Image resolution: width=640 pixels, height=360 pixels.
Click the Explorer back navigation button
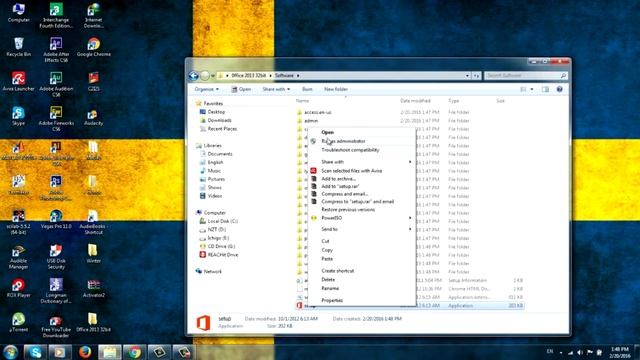194,76
